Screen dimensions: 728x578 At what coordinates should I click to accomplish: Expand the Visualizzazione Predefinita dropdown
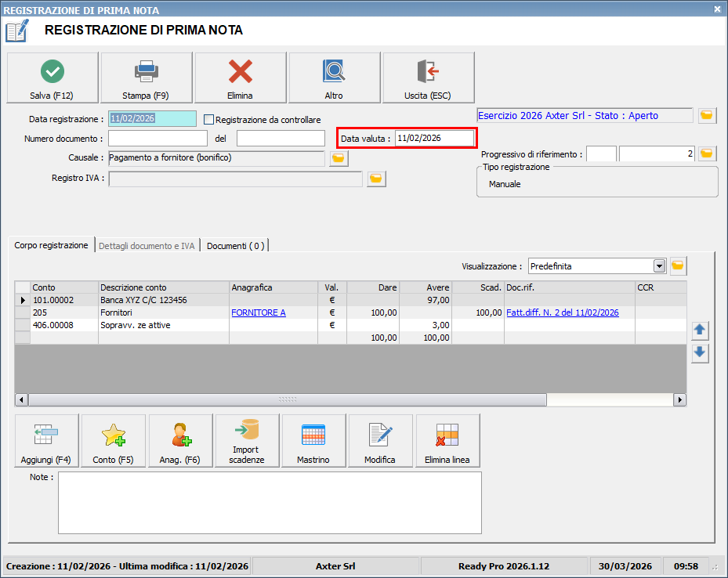click(659, 266)
